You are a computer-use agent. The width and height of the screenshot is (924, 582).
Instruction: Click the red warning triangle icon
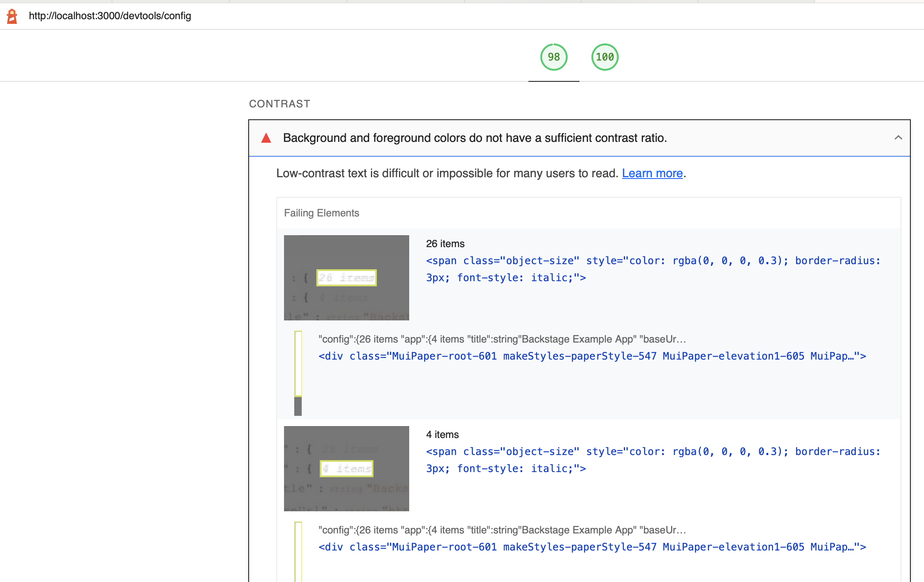tap(266, 138)
